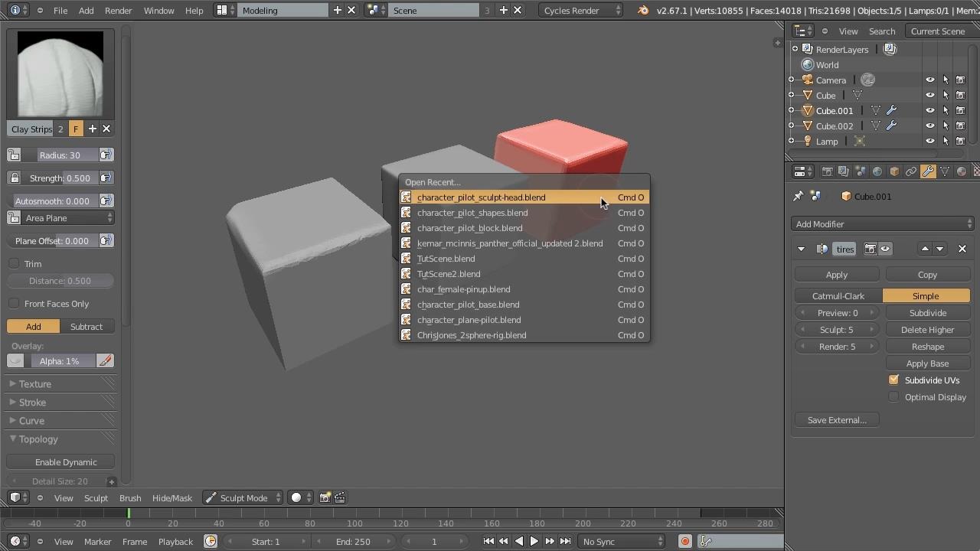The width and height of the screenshot is (980, 551).
Task: Hide Camera using outliner eye icon
Action: [930, 80]
